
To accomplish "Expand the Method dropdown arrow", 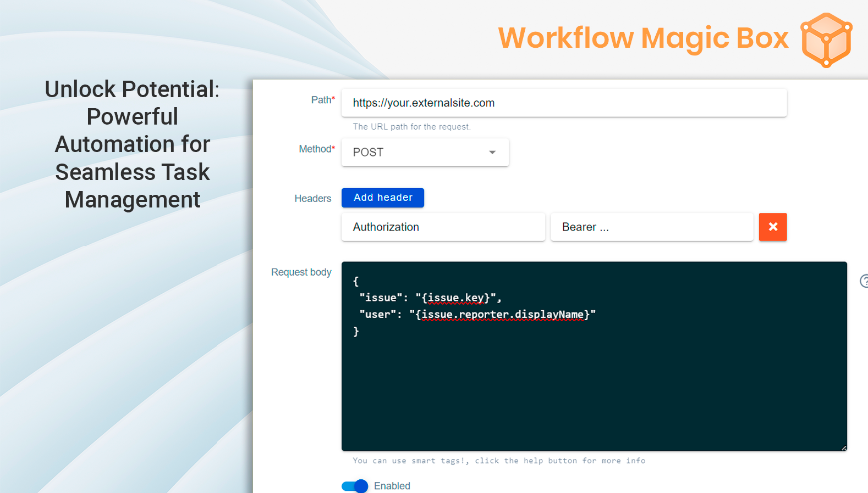I will click(x=492, y=152).
